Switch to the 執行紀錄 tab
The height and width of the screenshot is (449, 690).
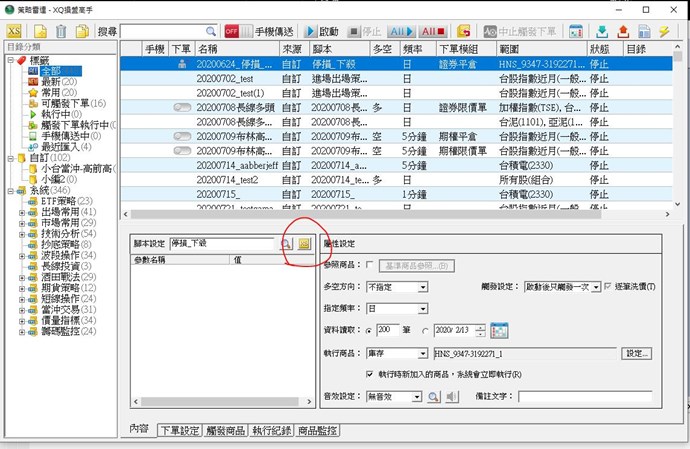pyautogui.click(x=272, y=431)
